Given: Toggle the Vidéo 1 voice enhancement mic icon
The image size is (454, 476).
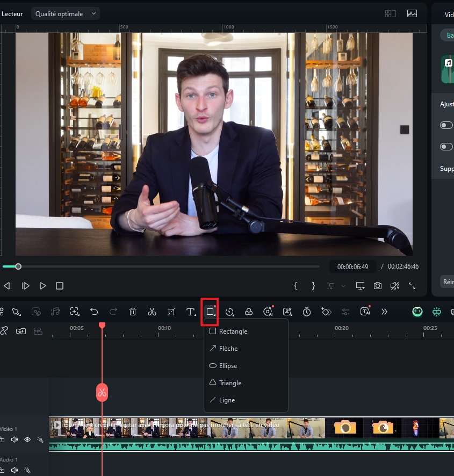Looking at the screenshot, I should [40, 439].
